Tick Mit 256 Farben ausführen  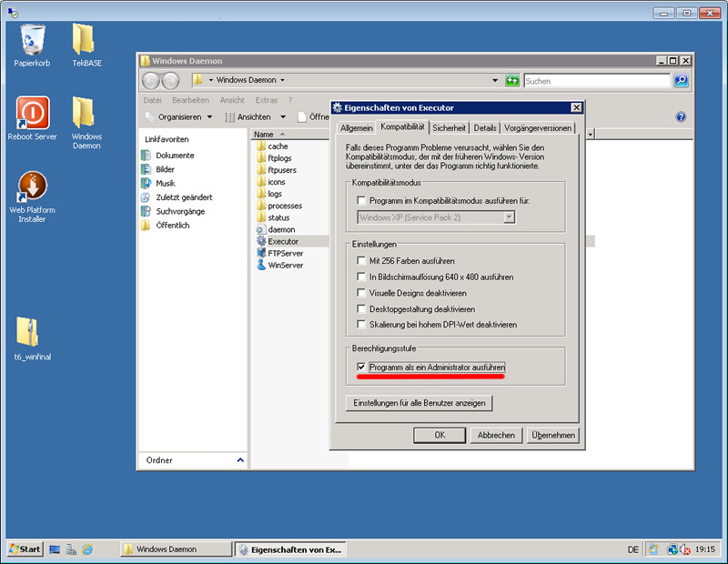point(360,260)
